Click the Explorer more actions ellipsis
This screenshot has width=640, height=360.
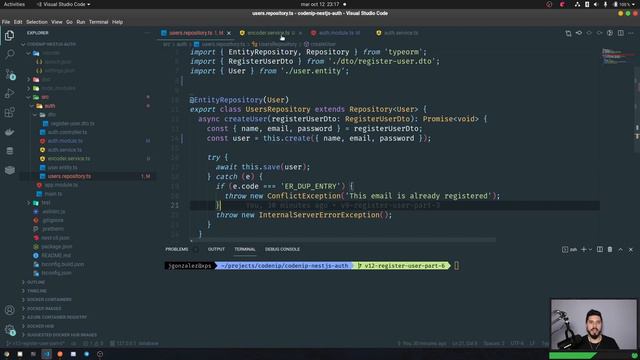coord(147,33)
